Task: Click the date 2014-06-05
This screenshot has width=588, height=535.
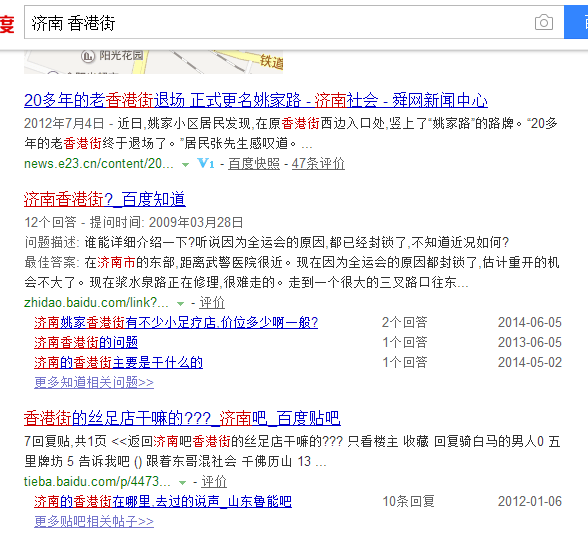Action: coord(530,322)
